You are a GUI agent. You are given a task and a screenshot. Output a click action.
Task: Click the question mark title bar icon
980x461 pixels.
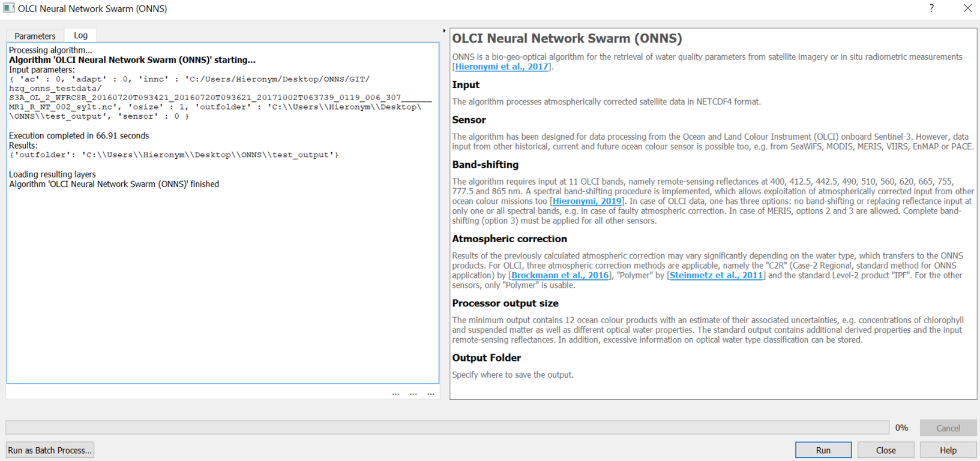coord(931,8)
